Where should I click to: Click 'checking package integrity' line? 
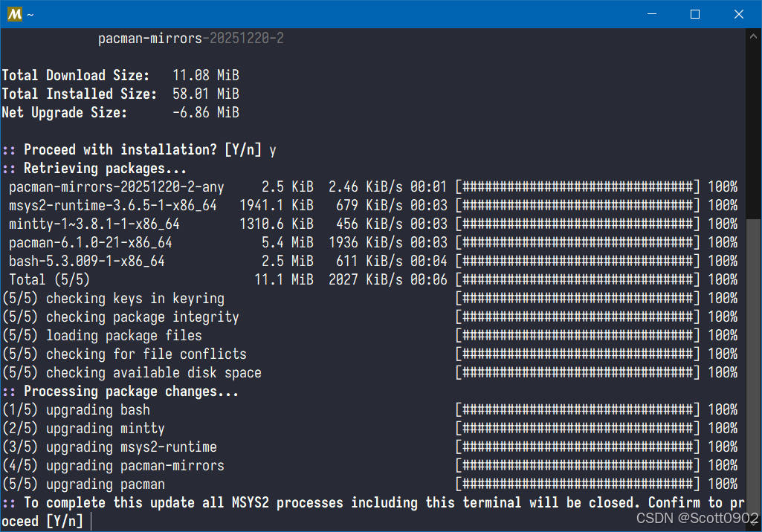121,317
